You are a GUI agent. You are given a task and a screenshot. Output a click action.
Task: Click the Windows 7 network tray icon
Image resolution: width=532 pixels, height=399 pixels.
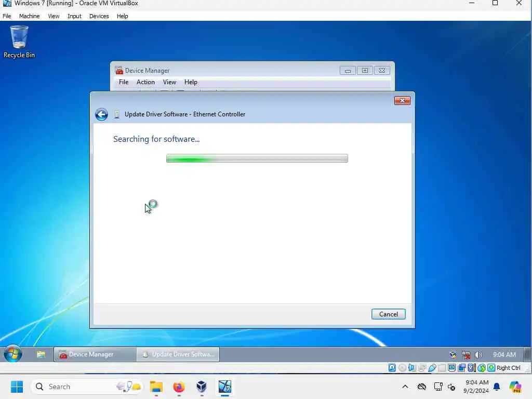466,355
